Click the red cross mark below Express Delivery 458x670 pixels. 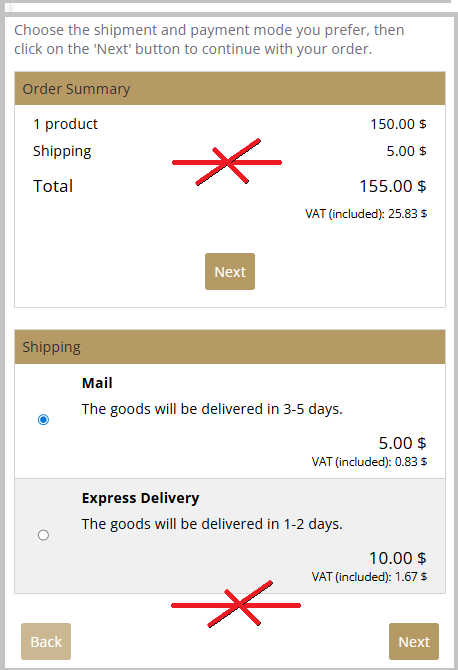point(236,604)
